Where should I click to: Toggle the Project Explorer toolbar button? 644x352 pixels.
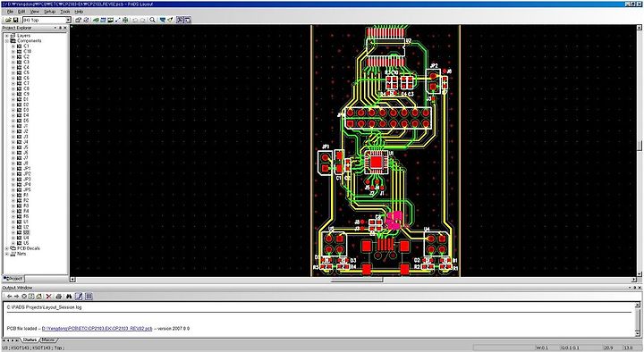click(x=180, y=20)
